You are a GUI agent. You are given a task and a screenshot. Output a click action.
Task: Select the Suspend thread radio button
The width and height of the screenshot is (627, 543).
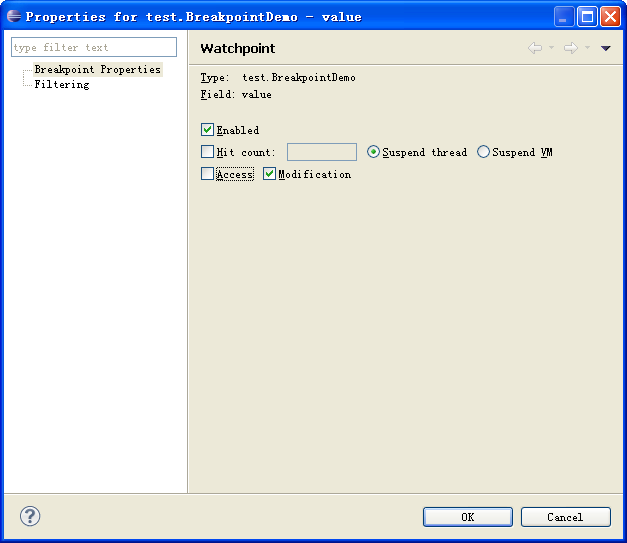click(x=373, y=152)
